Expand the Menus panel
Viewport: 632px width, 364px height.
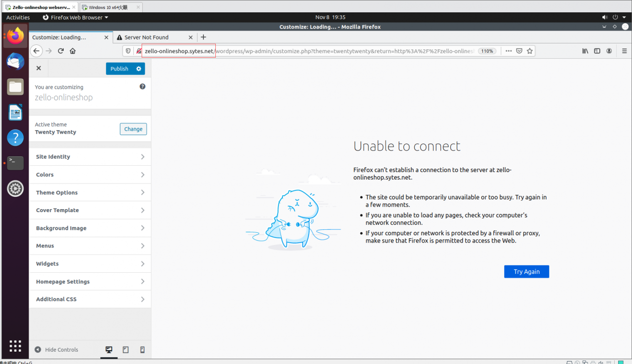click(x=90, y=246)
